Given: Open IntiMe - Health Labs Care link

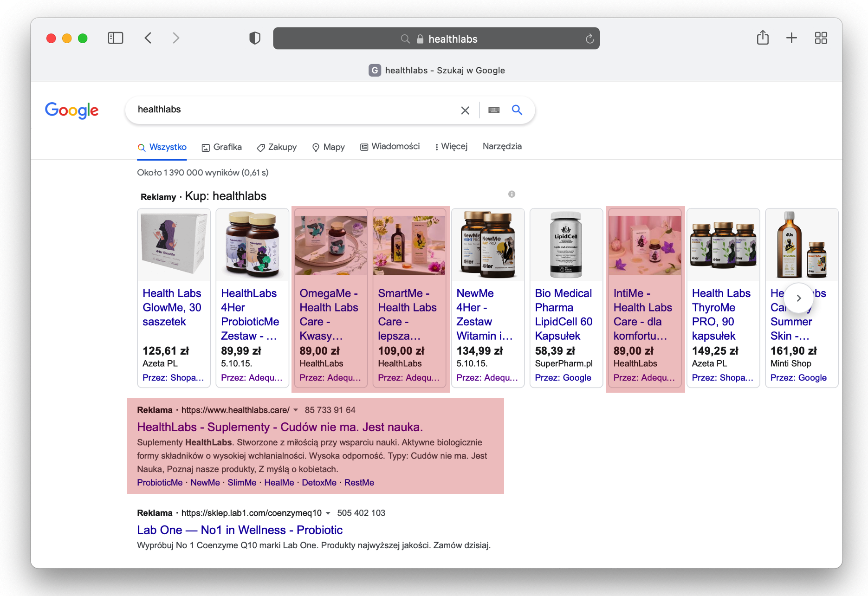Looking at the screenshot, I should pos(643,314).
